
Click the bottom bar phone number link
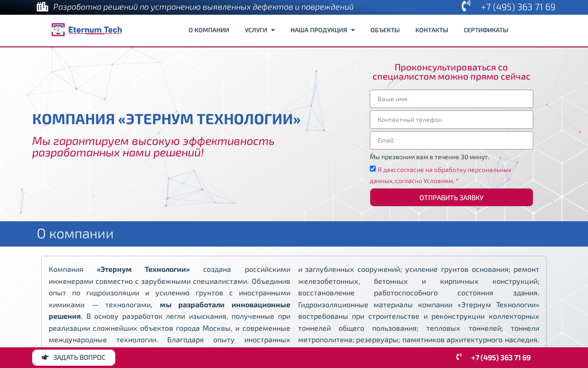tap(501, 358)
